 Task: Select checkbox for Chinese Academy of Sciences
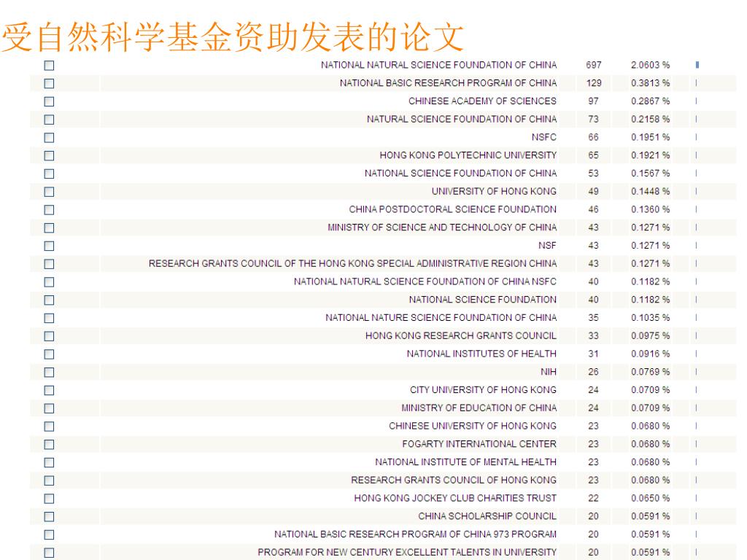[49, 101]
